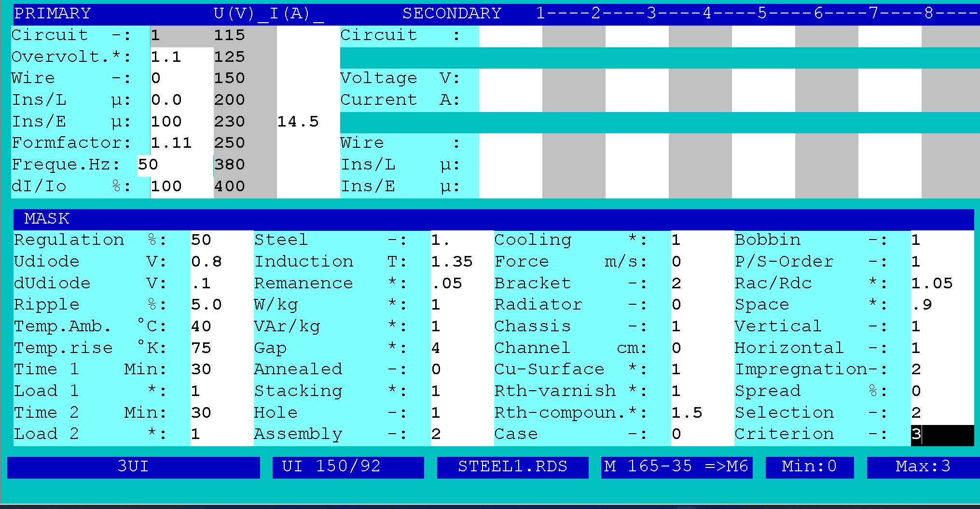Image resolution: width=980 pixels, height=509 pixels.
Task: Select the Rac/Rdc value 1.05
Action: tap(942, 284)
